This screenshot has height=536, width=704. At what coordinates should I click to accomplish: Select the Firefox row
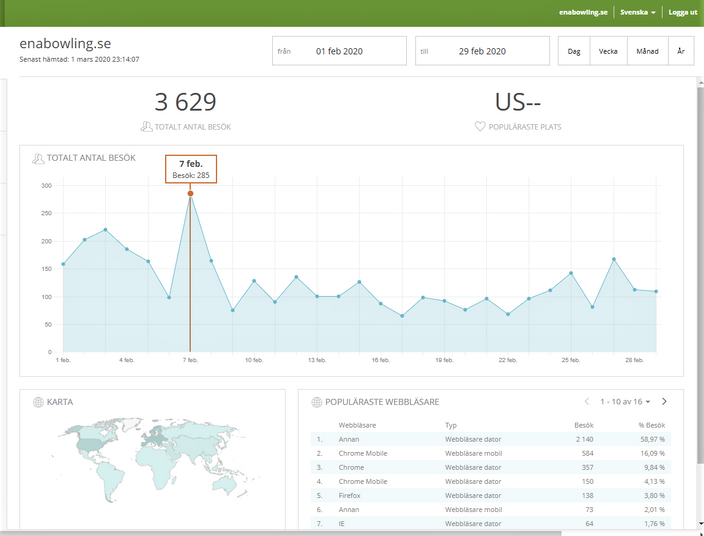point(491,496)
